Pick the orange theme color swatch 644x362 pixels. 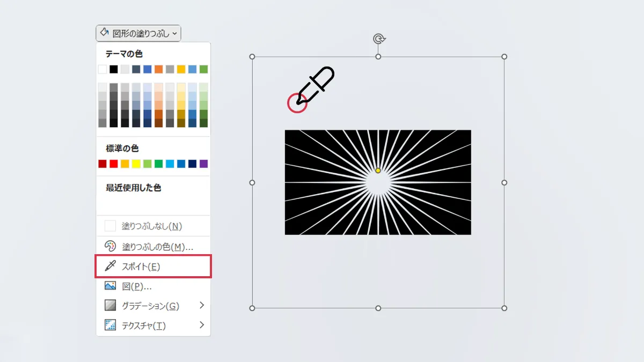click(x=158, y=69)
